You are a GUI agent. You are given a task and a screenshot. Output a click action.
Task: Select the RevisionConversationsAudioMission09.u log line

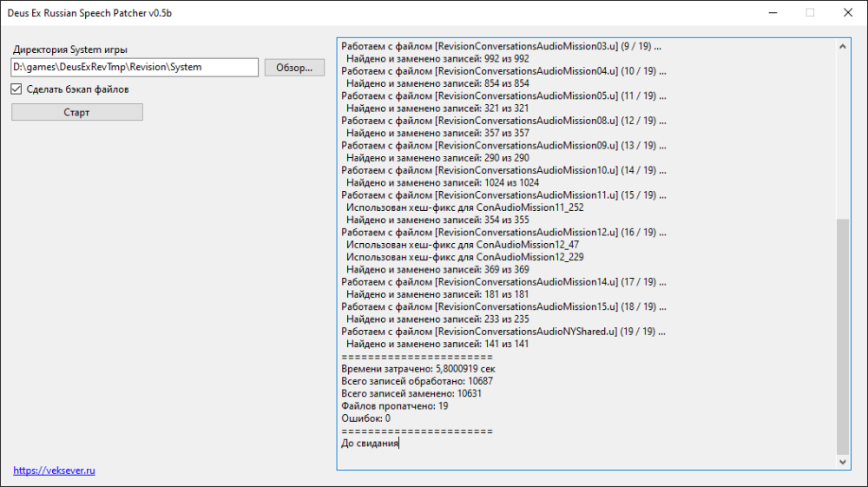[x=503, y=146]
